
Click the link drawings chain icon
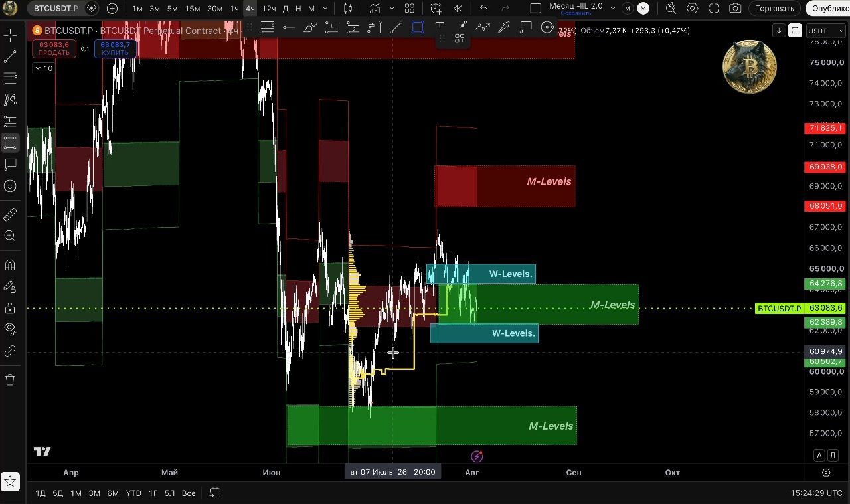[10, 351]
